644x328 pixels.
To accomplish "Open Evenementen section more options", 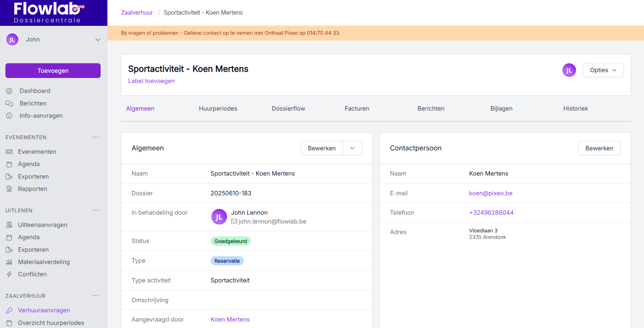I will click(x=95, y=137).
